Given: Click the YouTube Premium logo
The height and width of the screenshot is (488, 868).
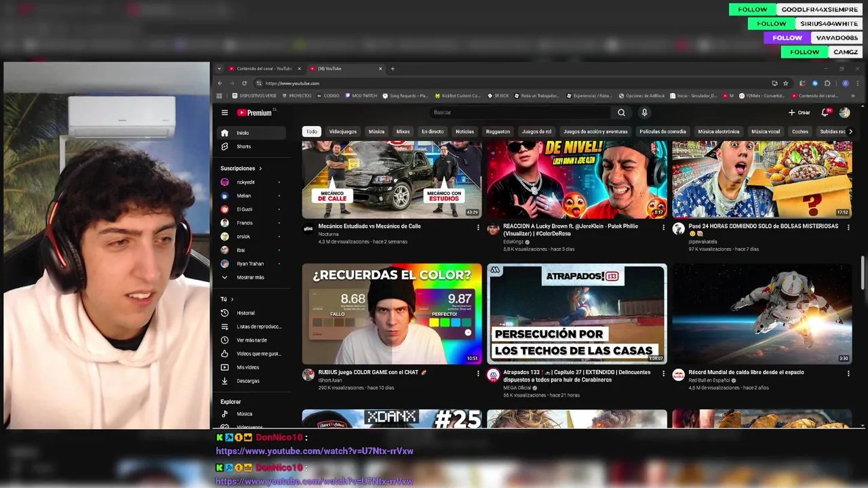Looking at the screenshot, I should [x=255, y=113].
